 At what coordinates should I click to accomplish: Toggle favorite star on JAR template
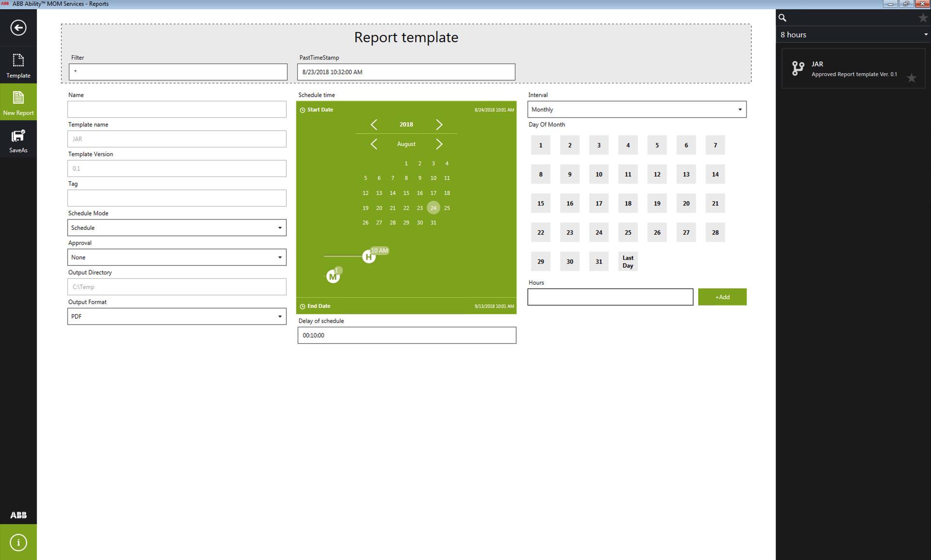click(x=912, y=78)
